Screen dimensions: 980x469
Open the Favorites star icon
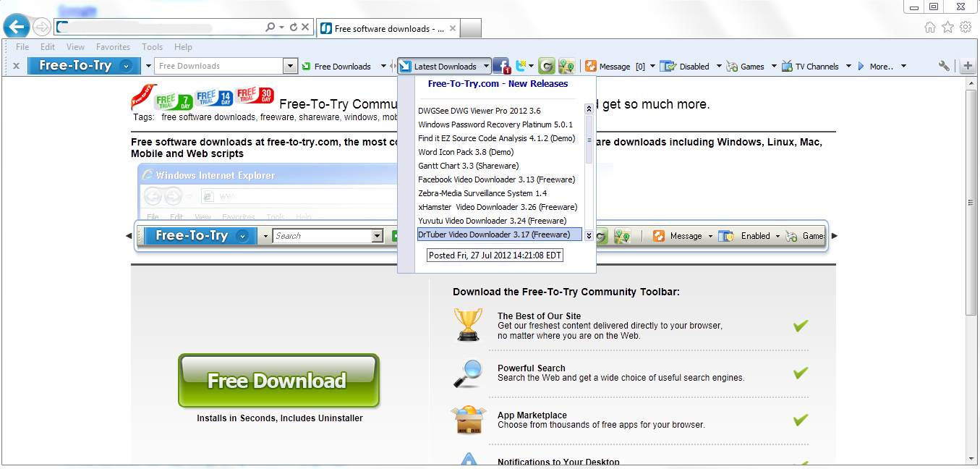pos(948,28)
